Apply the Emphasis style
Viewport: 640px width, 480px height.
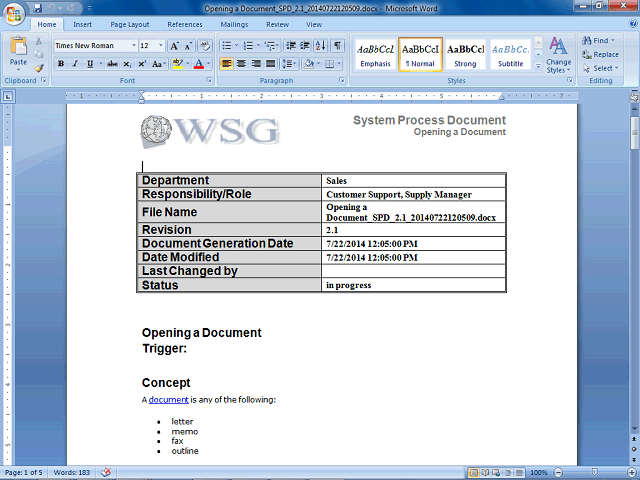[375, 55]
